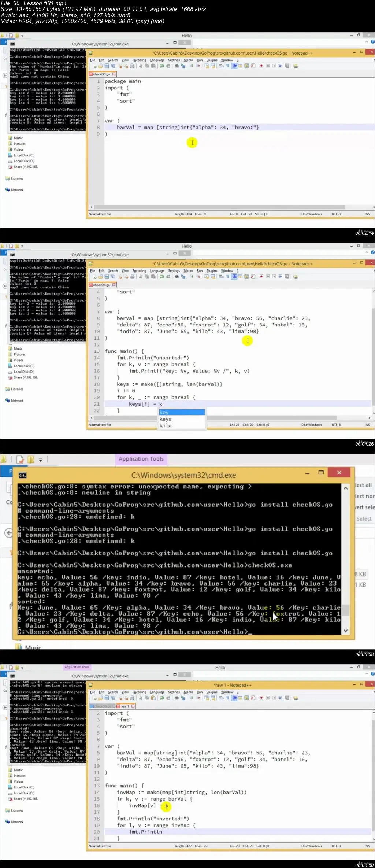375x868 pixels.
Task: Toggle Start Recording macro in first frame toolbar
Action: pyautogui.click(x=261, y=66)
